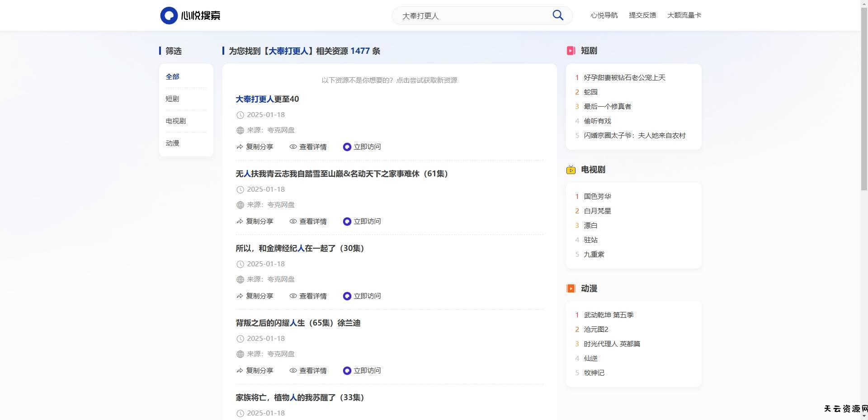Switch filter to 动漫

tap(172, 143)
